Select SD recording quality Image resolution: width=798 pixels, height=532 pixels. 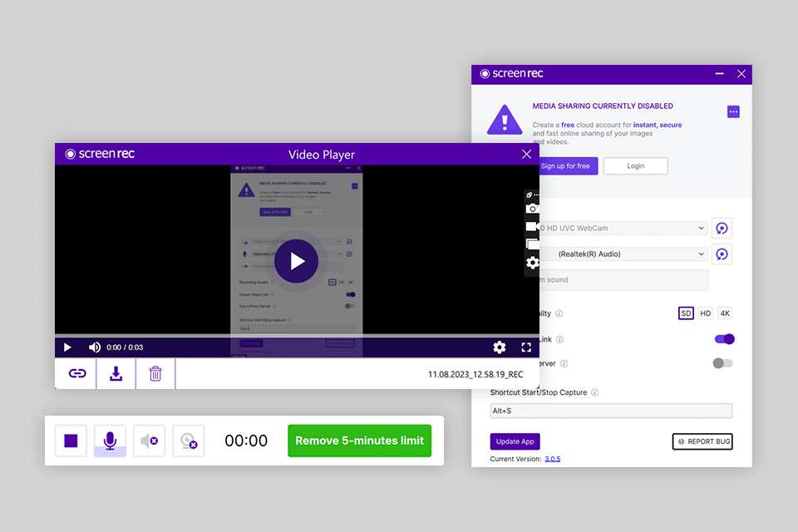tap(686, 313)
